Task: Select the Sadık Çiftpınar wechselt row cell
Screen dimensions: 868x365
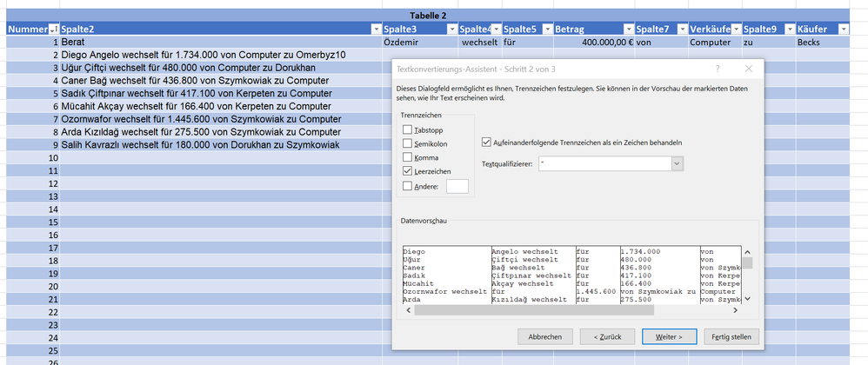Action: (221, 94)
